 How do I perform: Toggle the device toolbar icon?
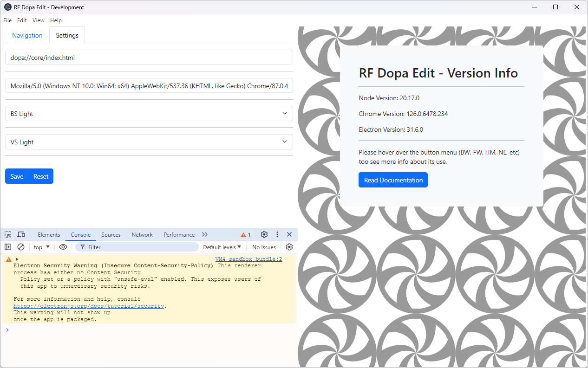click(21, 235)
